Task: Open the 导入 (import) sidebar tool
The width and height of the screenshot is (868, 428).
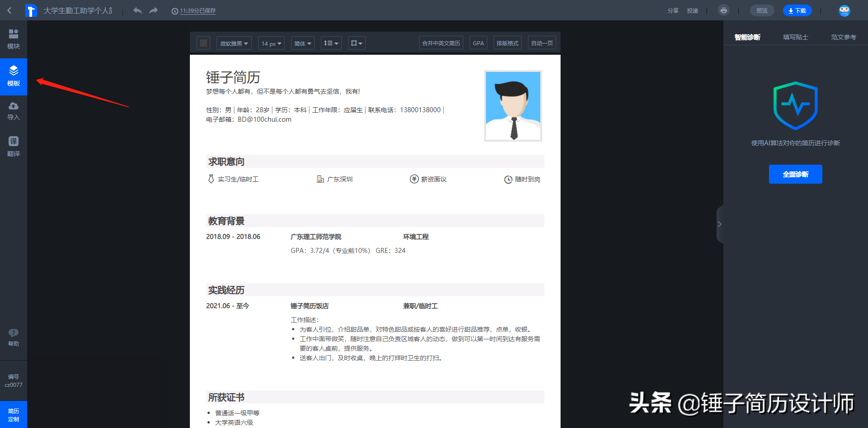Action: click(14, 111)
